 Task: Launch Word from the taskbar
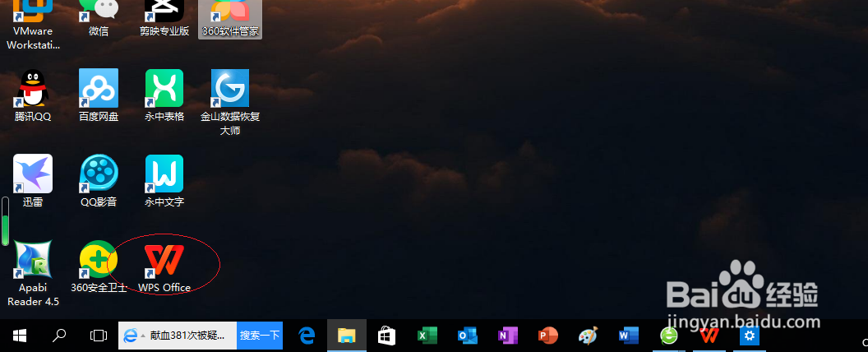click(628, 335)
